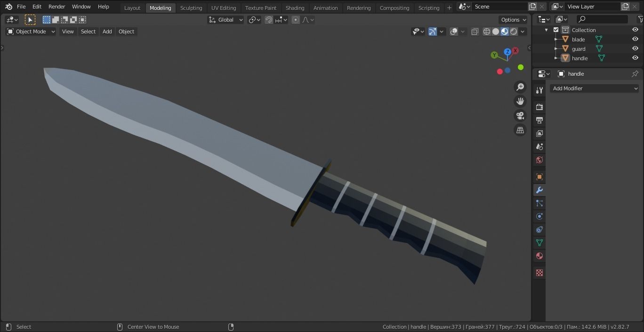Switch to solid viewport shading
This screenshot has height=332, width=644.
496,32
